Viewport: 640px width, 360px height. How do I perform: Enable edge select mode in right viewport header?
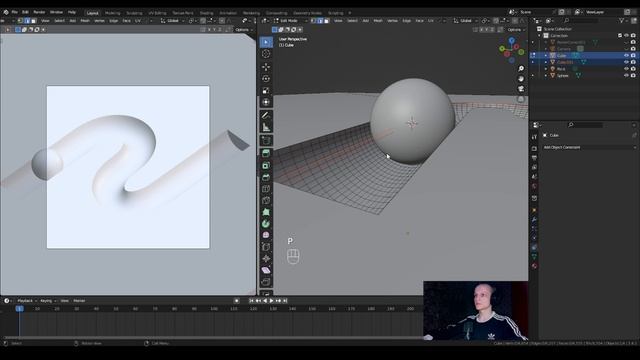(x=320, y=21)
